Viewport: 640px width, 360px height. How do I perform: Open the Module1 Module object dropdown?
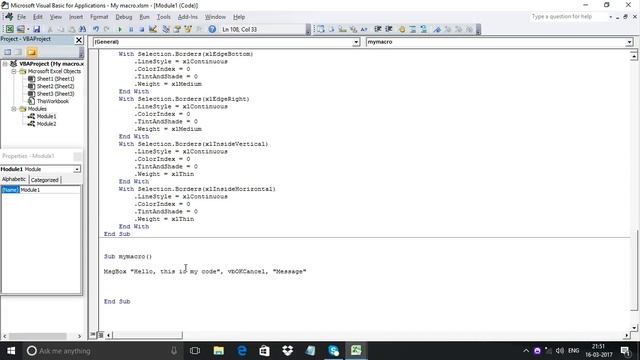click(x=77, y=169)
